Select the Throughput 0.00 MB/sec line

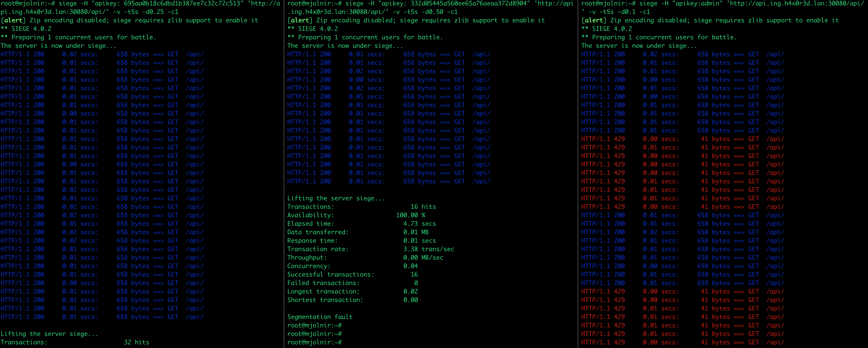pyautogui.click(x=365, y=257)
